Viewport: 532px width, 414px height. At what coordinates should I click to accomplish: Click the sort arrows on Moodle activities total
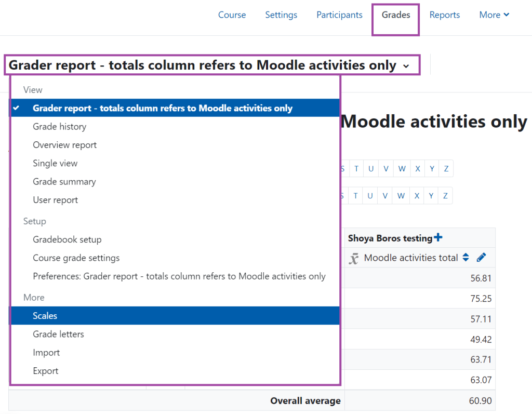tap(467, 257)
